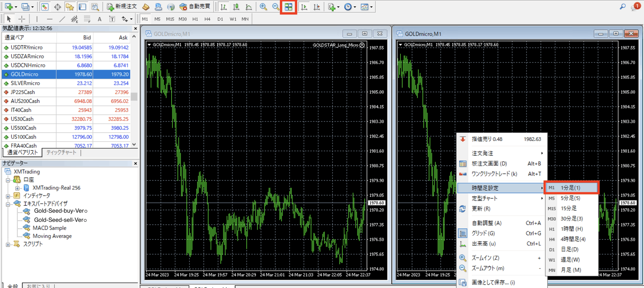Toggle the D1 timeframe toolbar button

click(x=220, y=19)
